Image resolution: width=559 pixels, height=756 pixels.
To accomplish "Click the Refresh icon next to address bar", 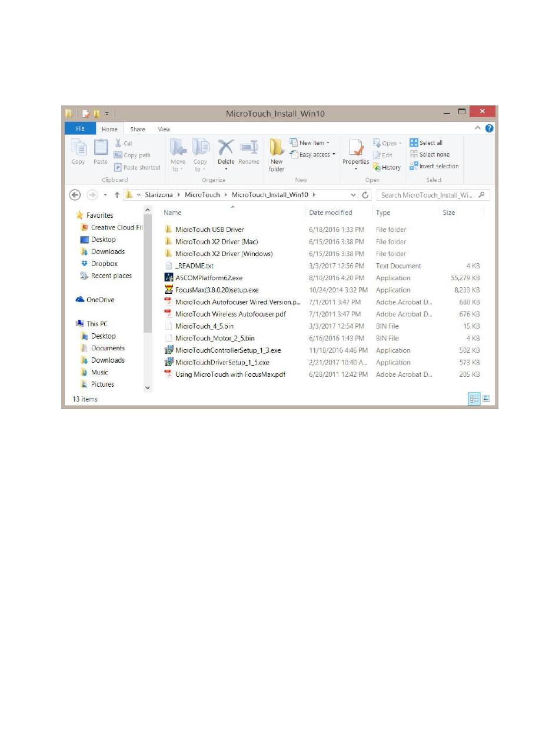I will [365, 195].
